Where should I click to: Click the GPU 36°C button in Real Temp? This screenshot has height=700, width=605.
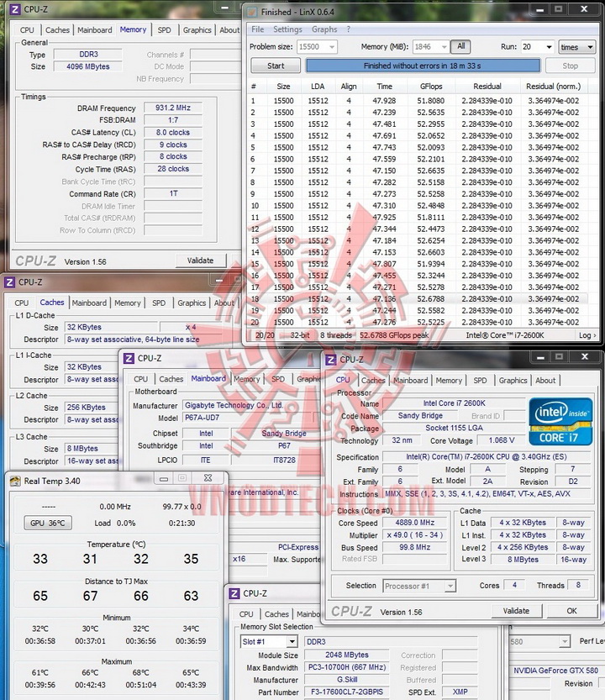[x=48, y=523]
